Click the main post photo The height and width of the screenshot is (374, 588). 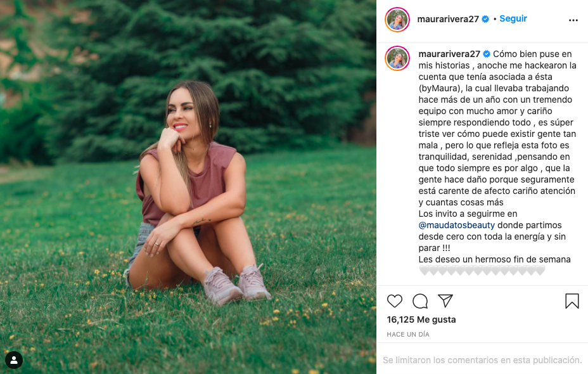coord(188,187)
